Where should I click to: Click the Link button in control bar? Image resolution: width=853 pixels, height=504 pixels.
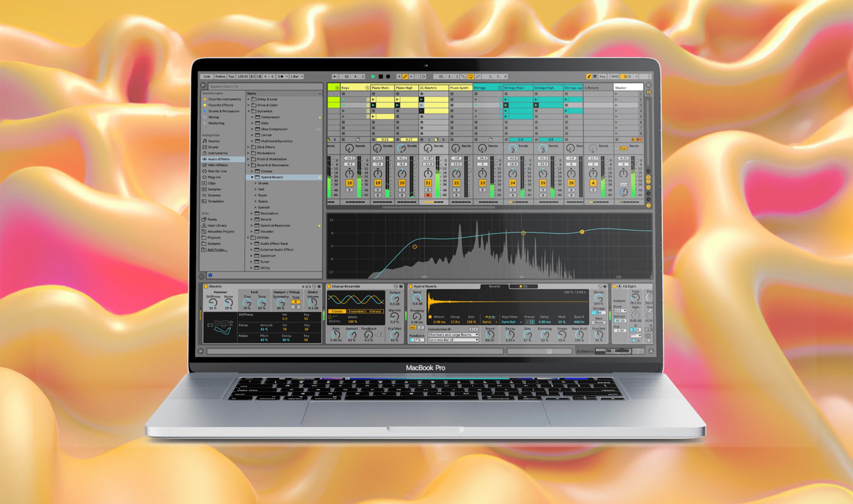(207, 76)
